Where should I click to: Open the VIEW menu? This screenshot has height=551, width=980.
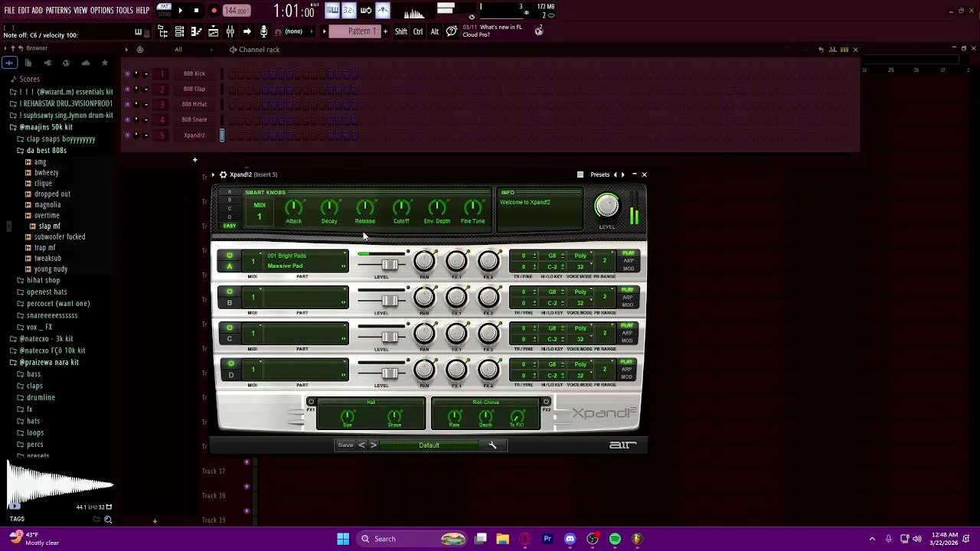point(80,11)
